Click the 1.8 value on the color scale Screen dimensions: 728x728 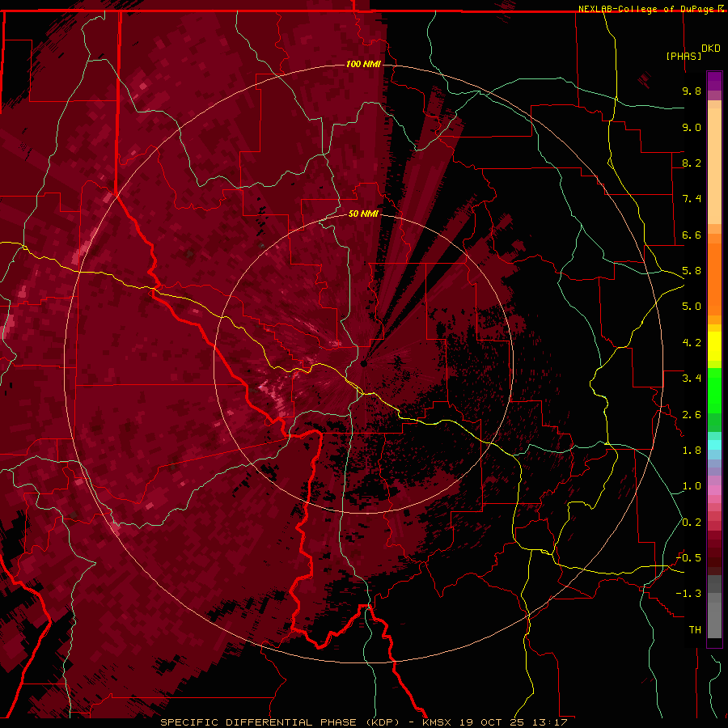coord(692,451)
